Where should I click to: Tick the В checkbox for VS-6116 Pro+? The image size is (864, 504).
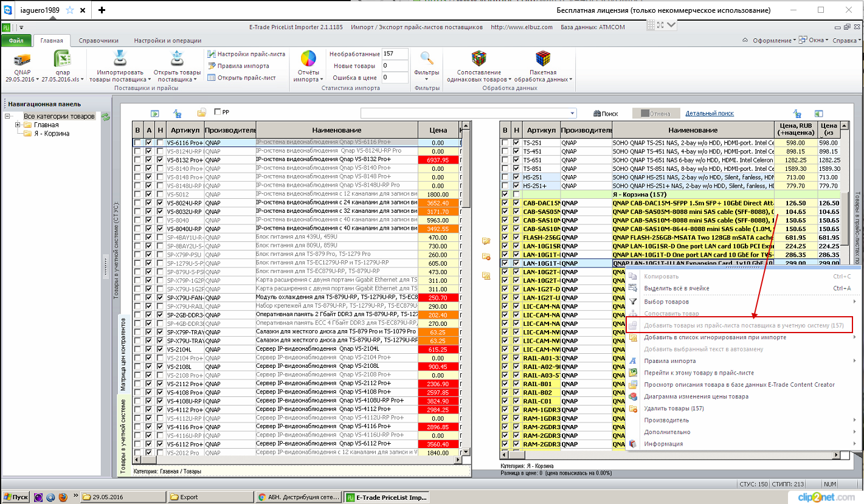(x=138, y=143)
